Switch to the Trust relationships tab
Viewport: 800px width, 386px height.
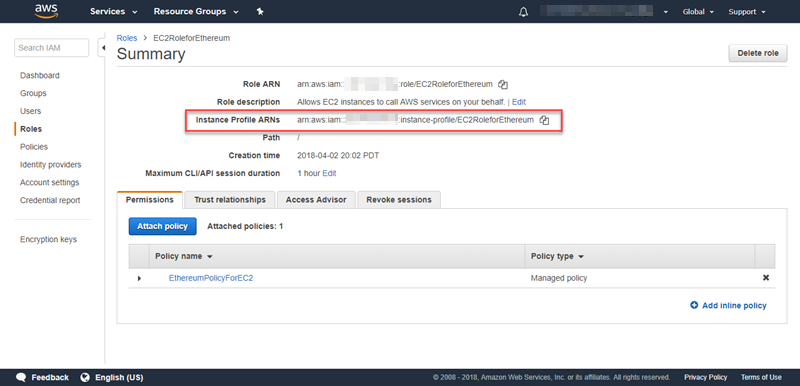click(230, 200)
